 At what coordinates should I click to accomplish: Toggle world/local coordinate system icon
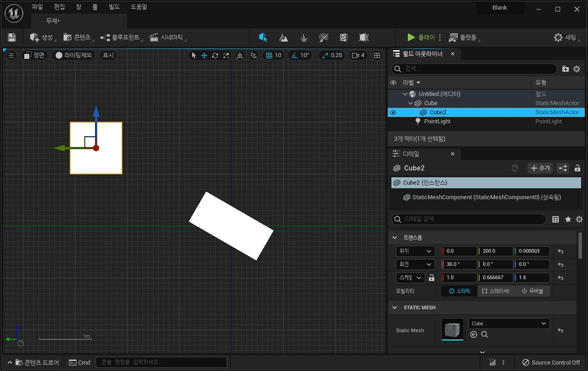pyautogui.click(x=240, y=55)
